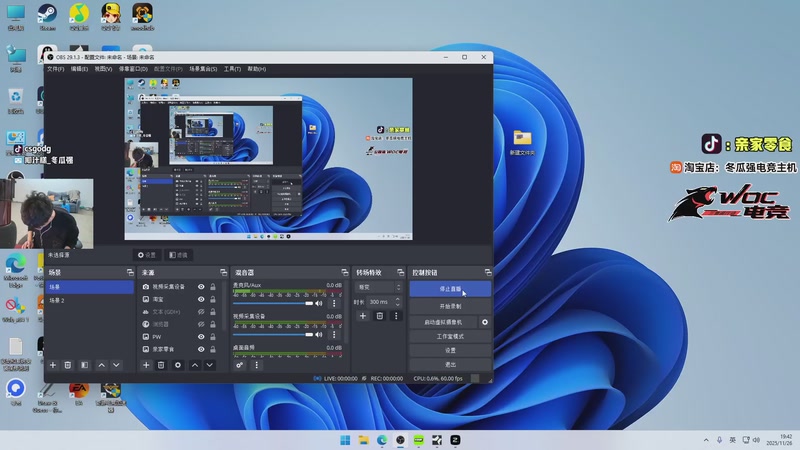Open the 编辑(E) menu
This screenshot has width=800, height=450.
(79, 69)
